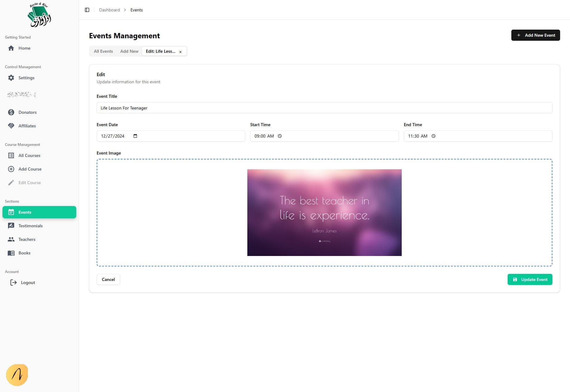This screenshot has height=392, width=570.
Task: Open the Start Time clock picker
Action: 280,136
